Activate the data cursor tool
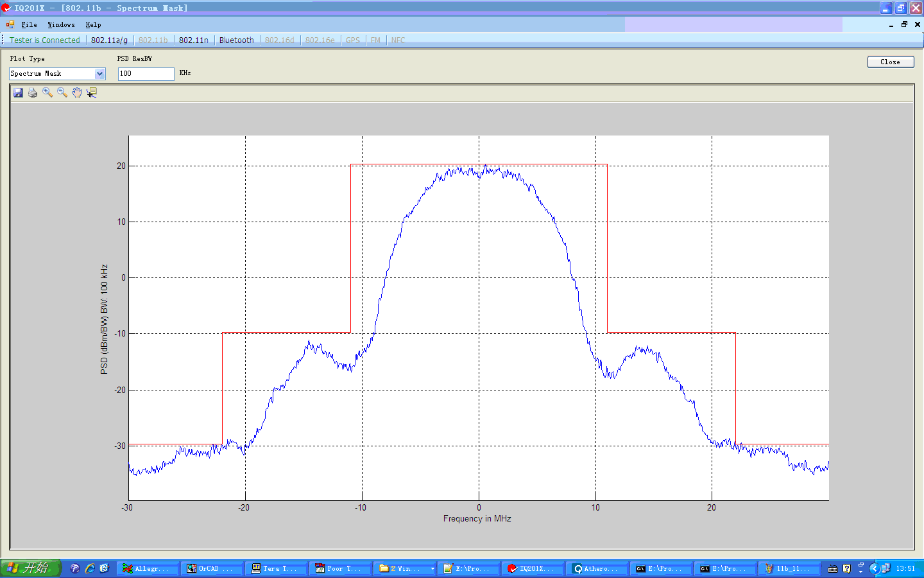The height and width of the screenshot is (578, 924). click(92, 92)
